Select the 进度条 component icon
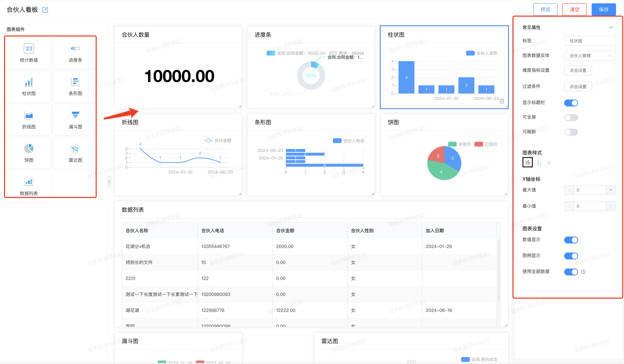Viewport: 624px width, 364px height. click(x=75, y=52)
